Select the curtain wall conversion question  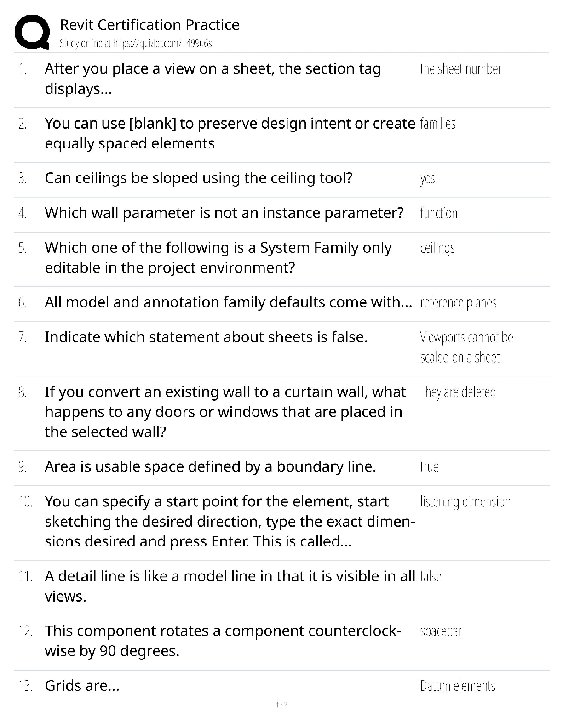[225, 412]
